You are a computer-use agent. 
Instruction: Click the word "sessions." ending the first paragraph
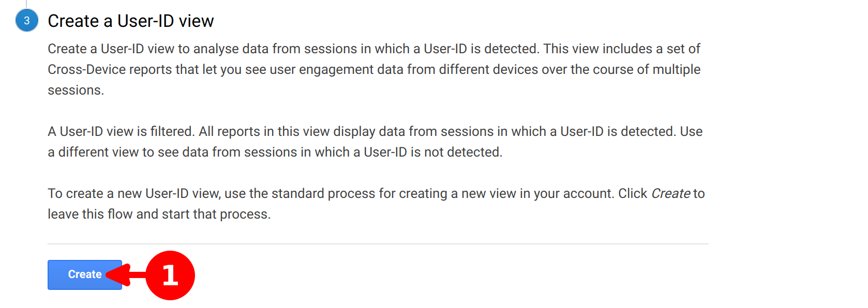click(x=76, y=90)
